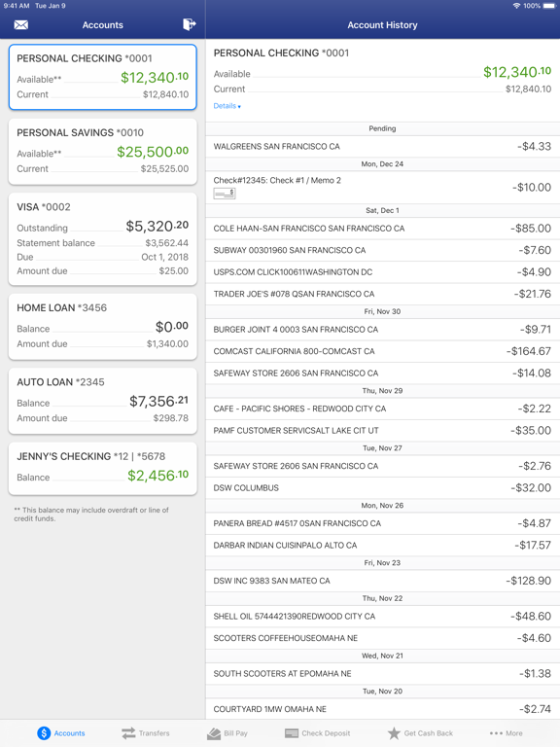Open the Home Loan *3456 account

(x=103, y=327)
